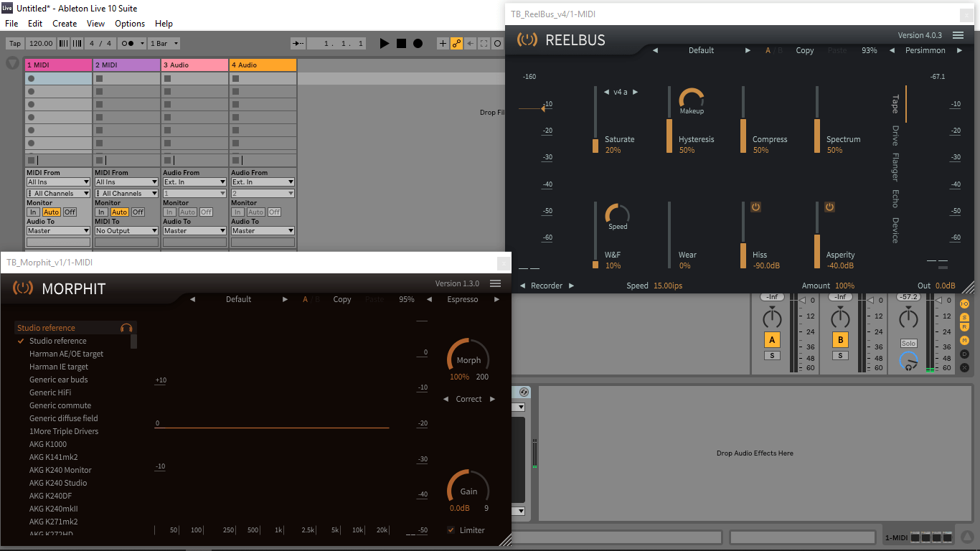
Task: Click the Arrangement Record button
Action: click(x=418, y=44)
